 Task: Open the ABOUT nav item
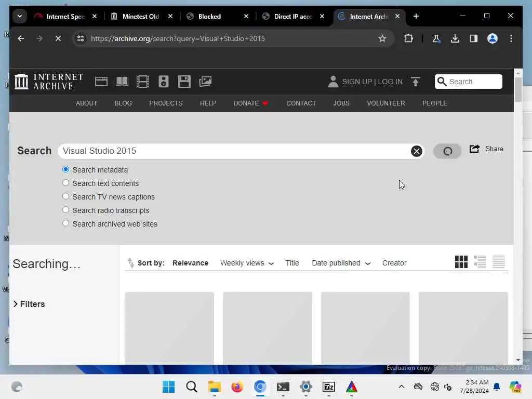[87, 103]
